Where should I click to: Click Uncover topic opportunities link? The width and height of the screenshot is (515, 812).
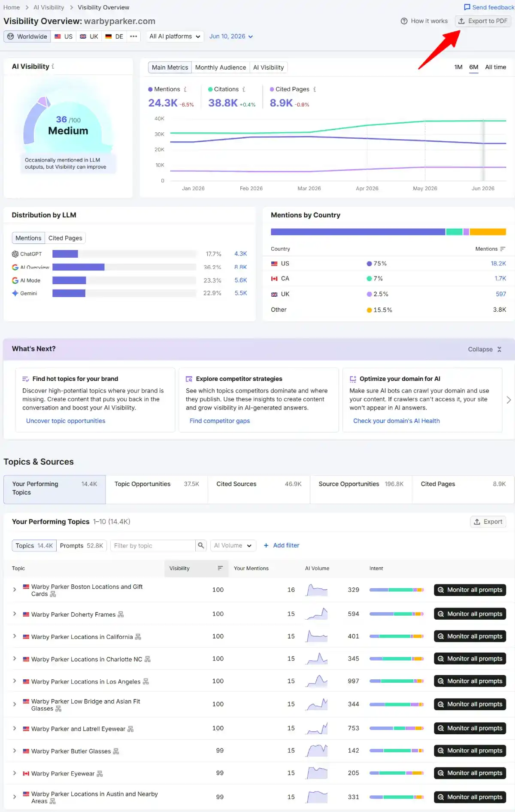point(66,421)
